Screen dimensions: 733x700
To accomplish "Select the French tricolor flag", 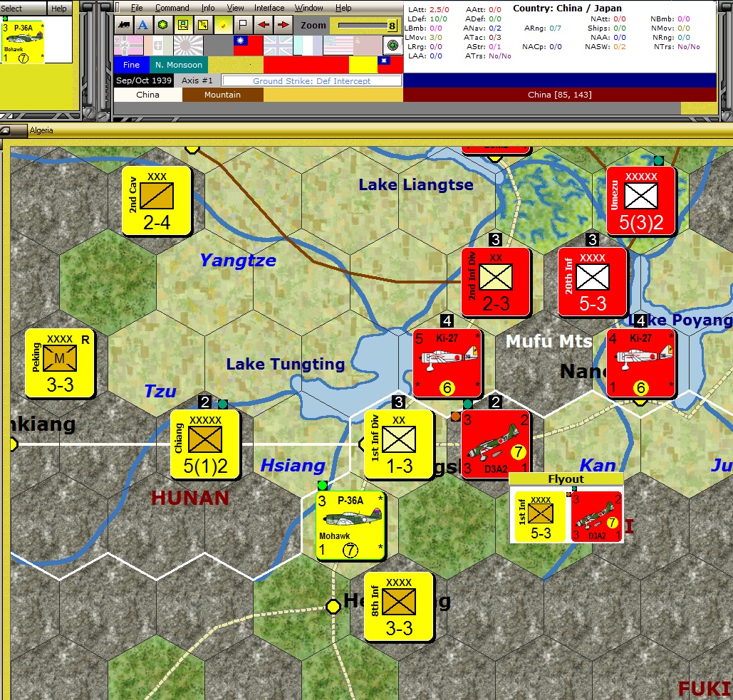I will coord(308,46).
